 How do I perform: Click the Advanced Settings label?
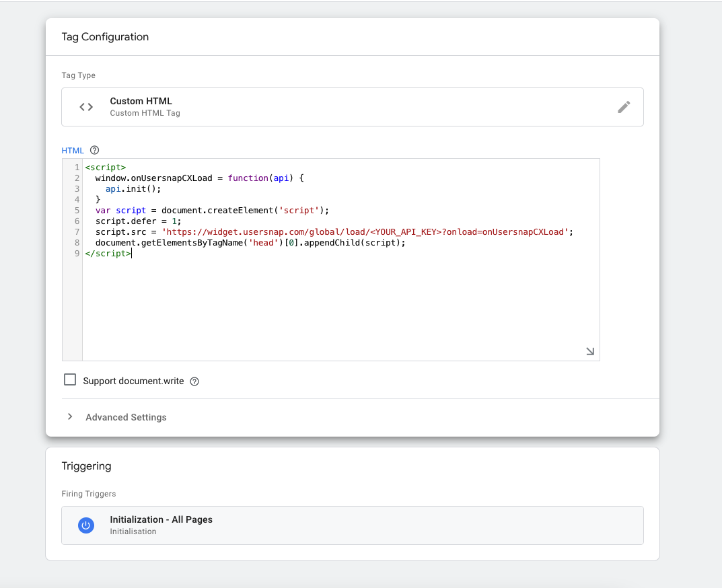click(x=127, y=417)
